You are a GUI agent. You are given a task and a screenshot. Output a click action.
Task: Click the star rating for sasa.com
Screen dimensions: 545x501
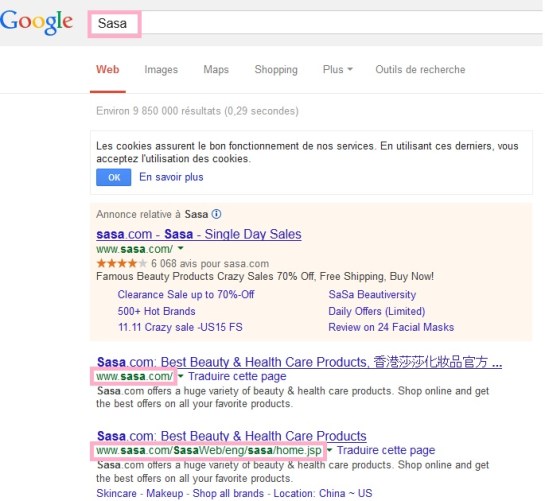coord(122,264)
